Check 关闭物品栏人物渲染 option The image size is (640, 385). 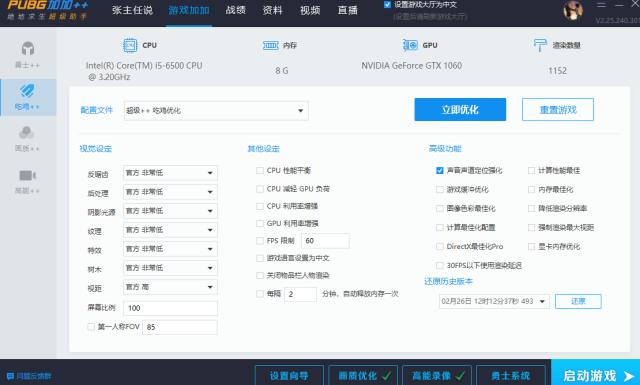tap(260, 276)
